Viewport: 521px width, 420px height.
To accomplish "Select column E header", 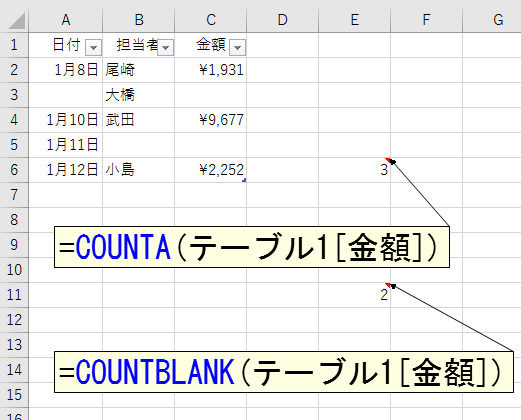I will [354, 20].
